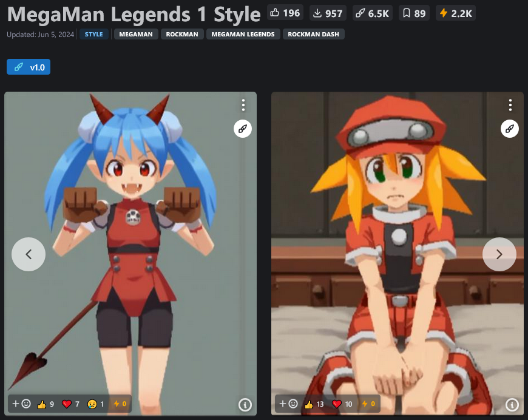Add a reaction to the blue-haired image
This screenshot has height=420, width=528.
click(21, 404)
